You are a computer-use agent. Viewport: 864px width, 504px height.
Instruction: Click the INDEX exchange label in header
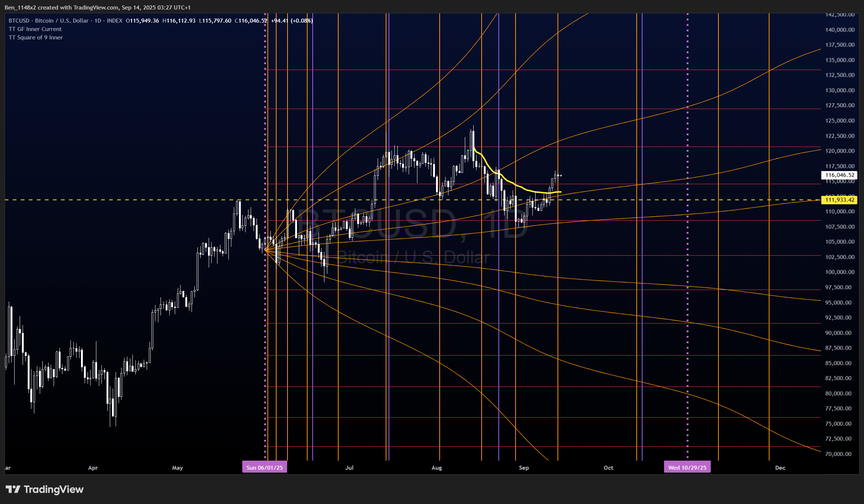tap(115, 21)
